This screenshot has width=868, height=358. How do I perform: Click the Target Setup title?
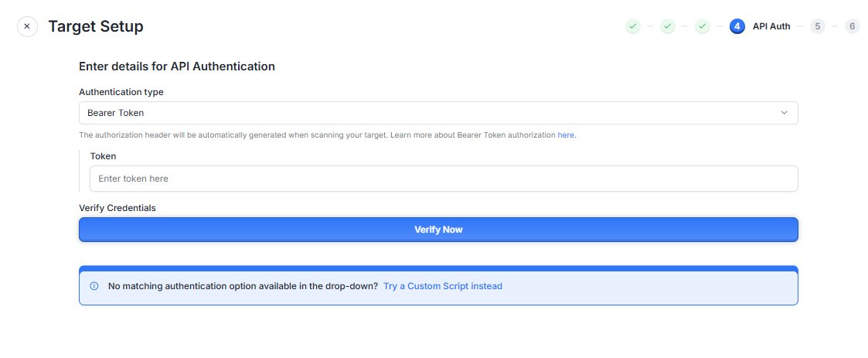pyautogui.click(x=96, y=26)
